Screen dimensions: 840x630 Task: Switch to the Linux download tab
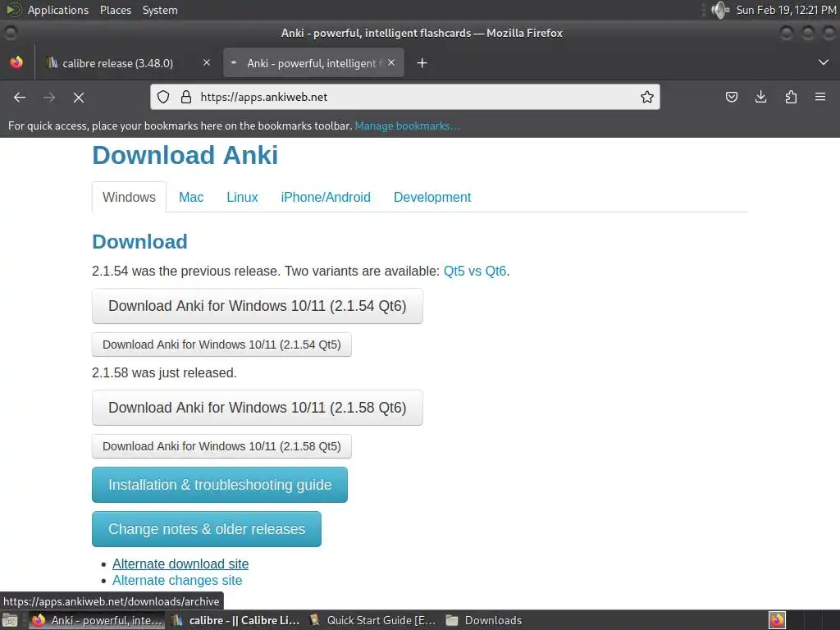pos(242,197)
